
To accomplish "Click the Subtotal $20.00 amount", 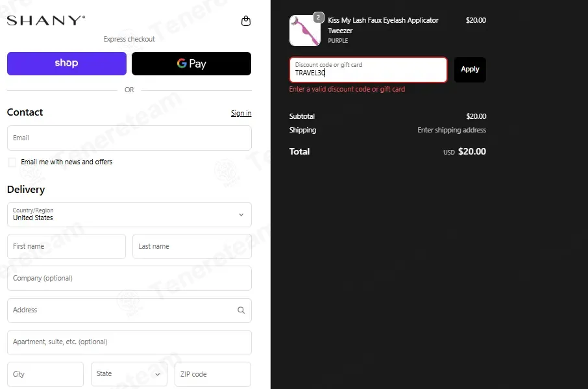I will 476,116.
